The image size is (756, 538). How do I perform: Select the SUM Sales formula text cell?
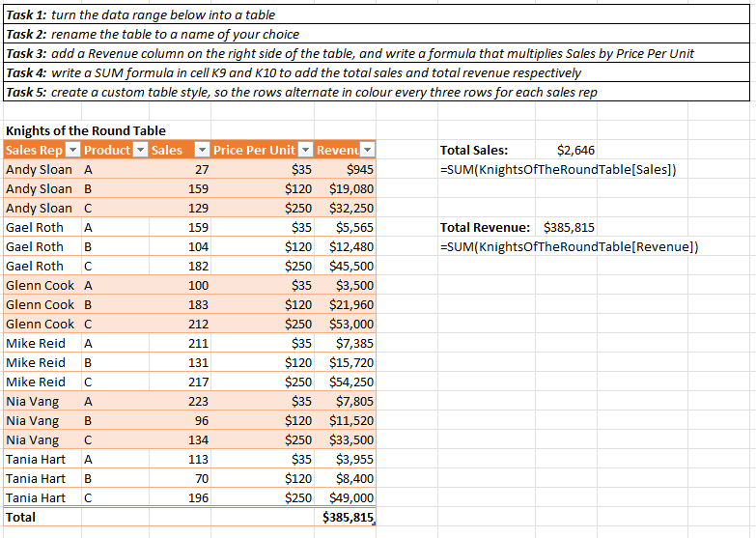(x=558, y=169)
